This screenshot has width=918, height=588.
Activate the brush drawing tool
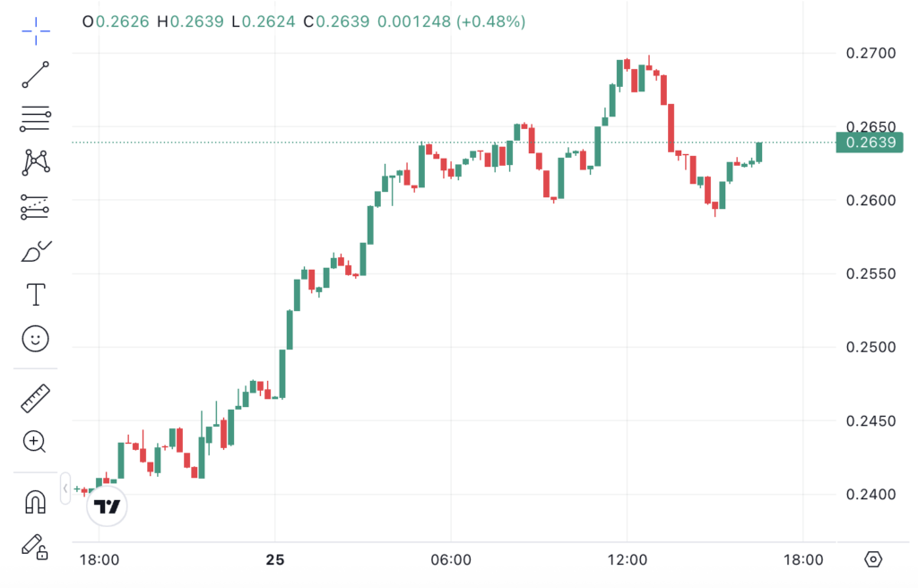tap(36, 251)
